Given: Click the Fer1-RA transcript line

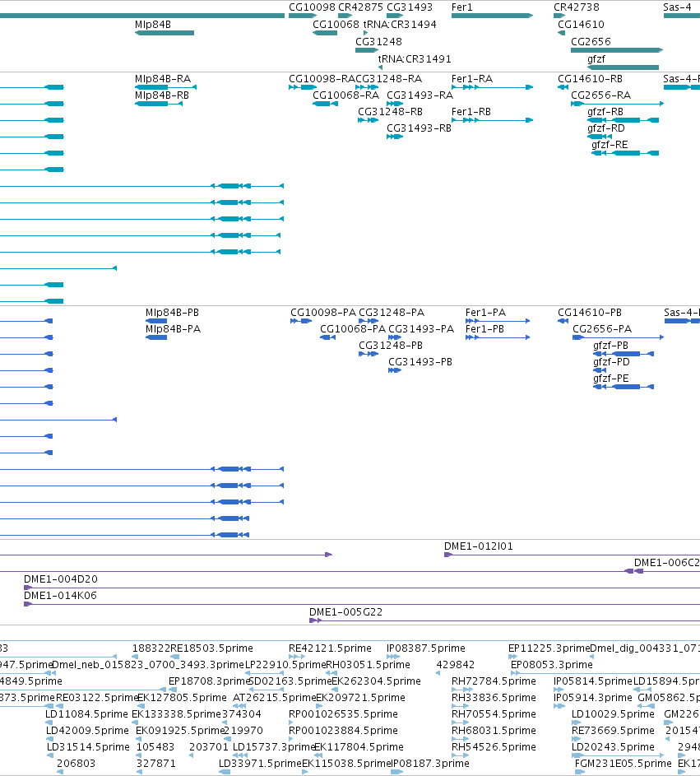Looking at the screenshot, I should coord(492,87).
